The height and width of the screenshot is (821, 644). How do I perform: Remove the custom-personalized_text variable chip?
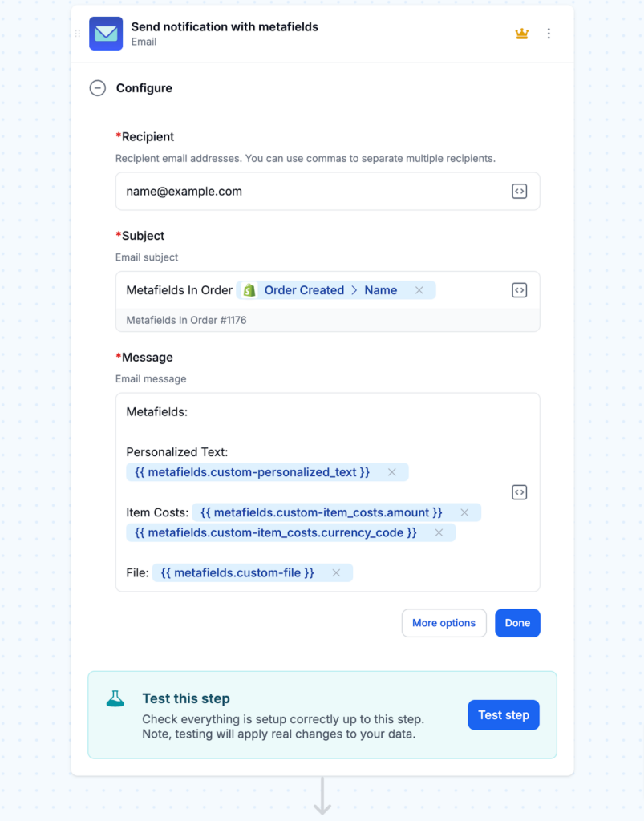(392, 472)
